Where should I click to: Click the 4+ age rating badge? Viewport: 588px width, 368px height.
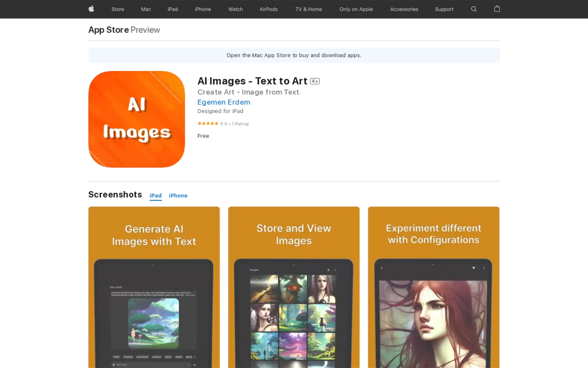(315, 81)
